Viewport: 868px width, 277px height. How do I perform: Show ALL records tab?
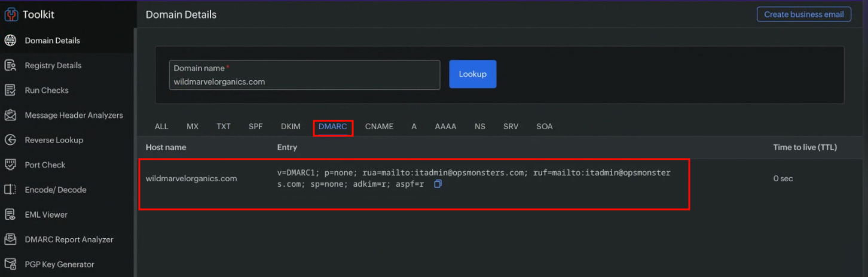[161, 127]
